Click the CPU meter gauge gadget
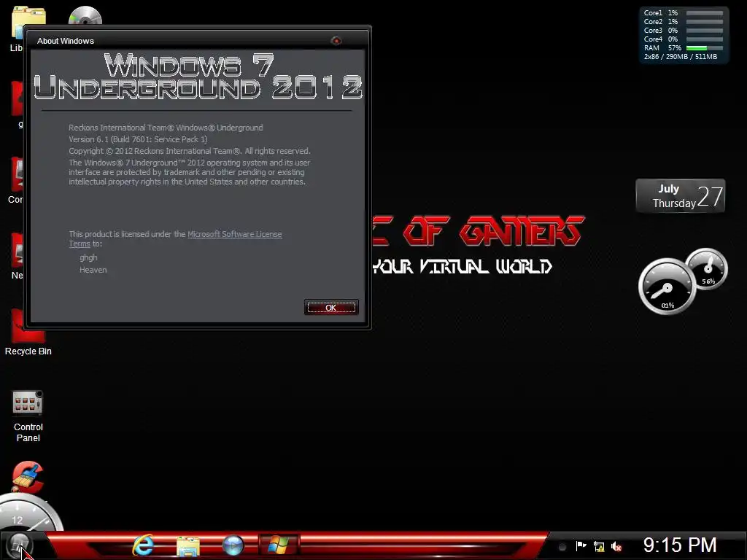 tap(667, 286)
